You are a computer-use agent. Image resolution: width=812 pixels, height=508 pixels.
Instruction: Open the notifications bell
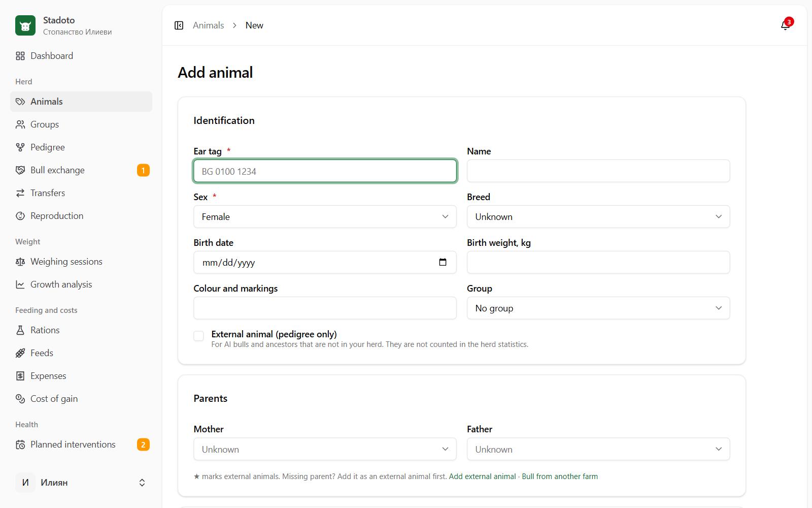[x=785, y=25]
